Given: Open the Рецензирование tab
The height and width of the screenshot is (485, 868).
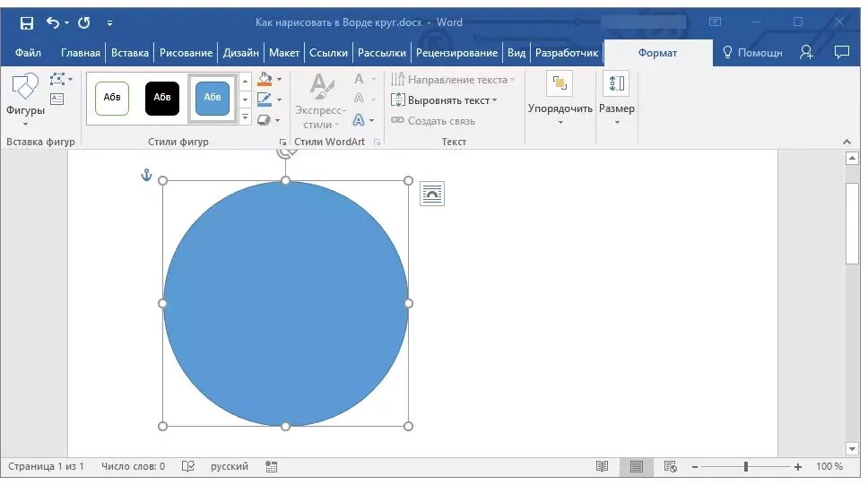Looking at the screenshot, I should (456, 53).
